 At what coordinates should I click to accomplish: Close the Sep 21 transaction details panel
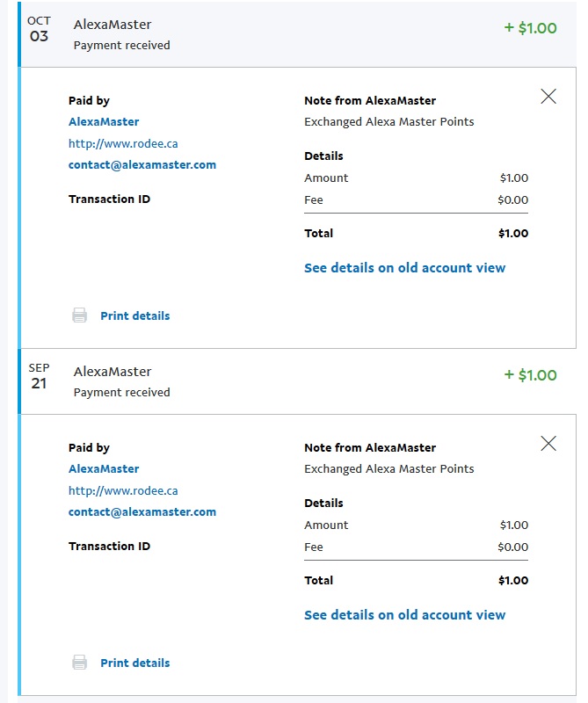pyautogui.click(x=548, y=444)
